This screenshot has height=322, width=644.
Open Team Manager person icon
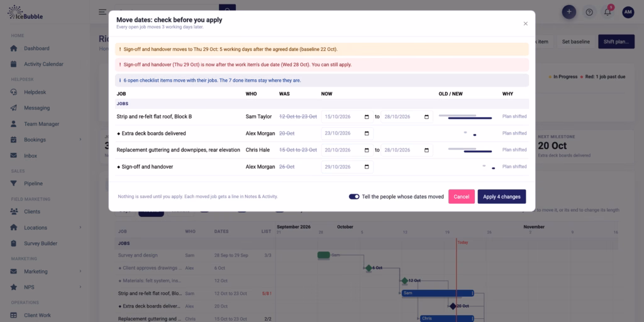coord(14,124)
